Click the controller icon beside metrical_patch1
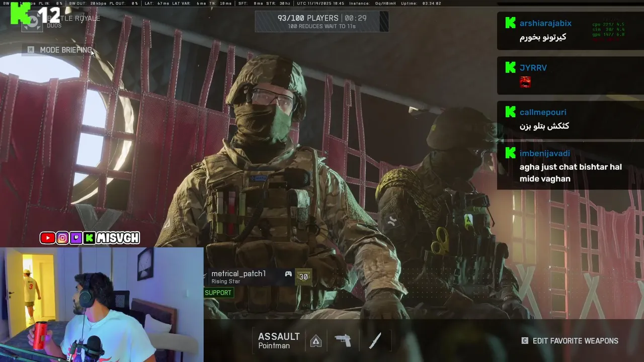The height and width of the screenshot is (362, 644). tap(288, 274)
